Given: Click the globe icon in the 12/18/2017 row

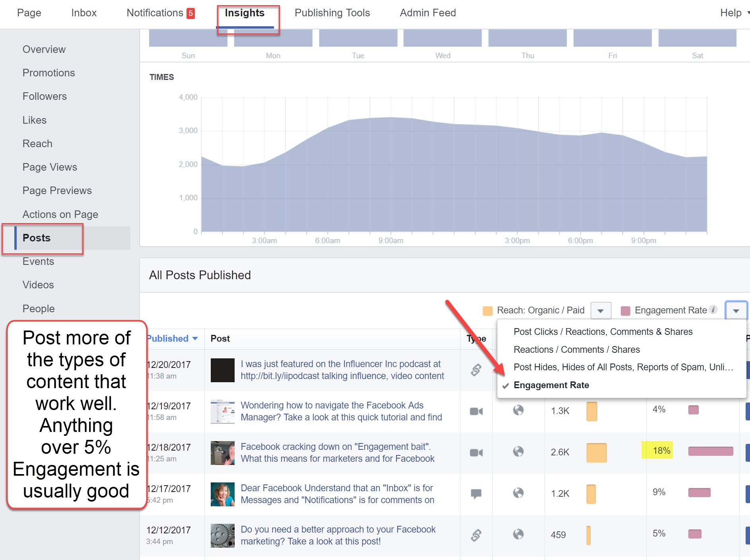Looking at the screenshot, I should point(518,451).
